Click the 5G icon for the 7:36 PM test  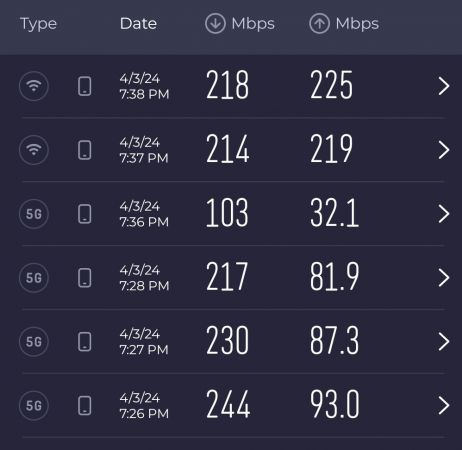click(x=34, y=214)
